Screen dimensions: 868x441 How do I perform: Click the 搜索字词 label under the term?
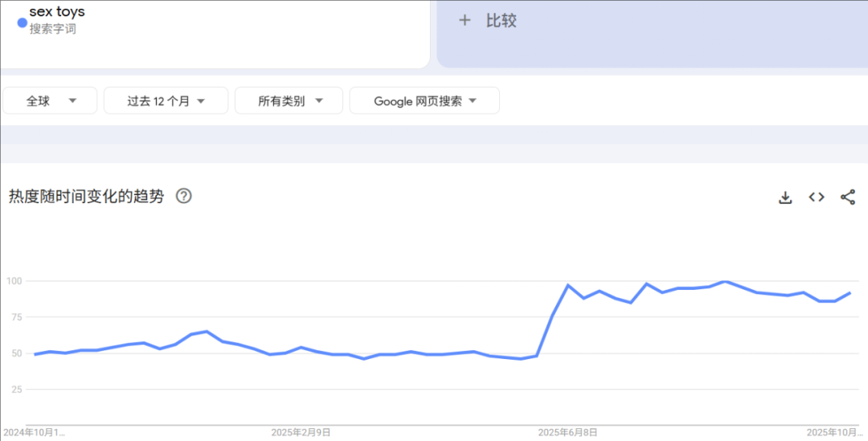[x=53, y=29]
